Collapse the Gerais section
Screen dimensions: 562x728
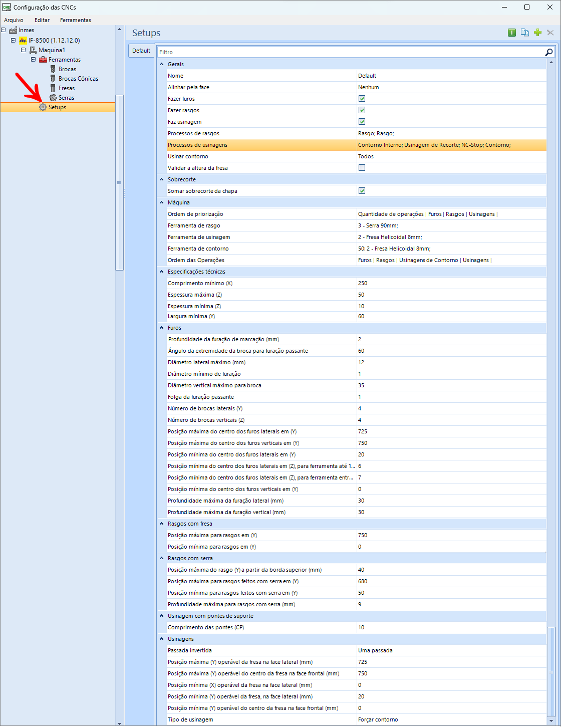pyautogui.click(x=162, y=64)
